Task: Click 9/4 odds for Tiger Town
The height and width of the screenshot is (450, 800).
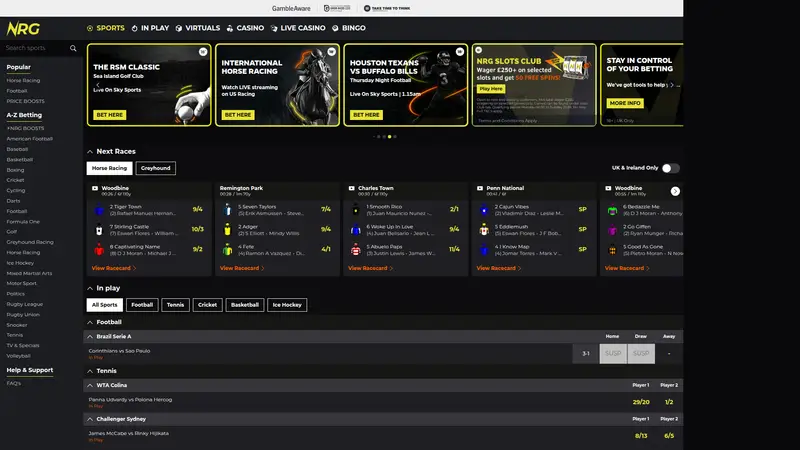Action: click(x=197, y=209)
